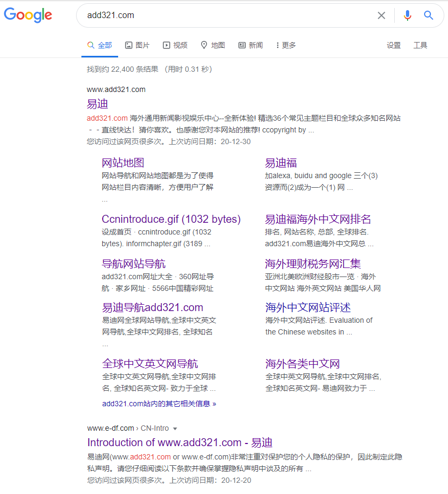Screen dimensions: 448x494
Task: Open the 易迪 main result link
Action: click(x=97, y=104)
